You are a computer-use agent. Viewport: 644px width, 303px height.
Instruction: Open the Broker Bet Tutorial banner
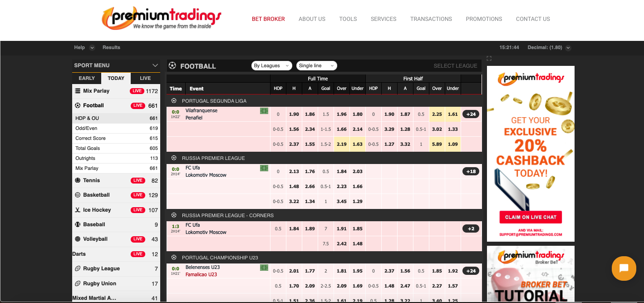pos(531,274)
